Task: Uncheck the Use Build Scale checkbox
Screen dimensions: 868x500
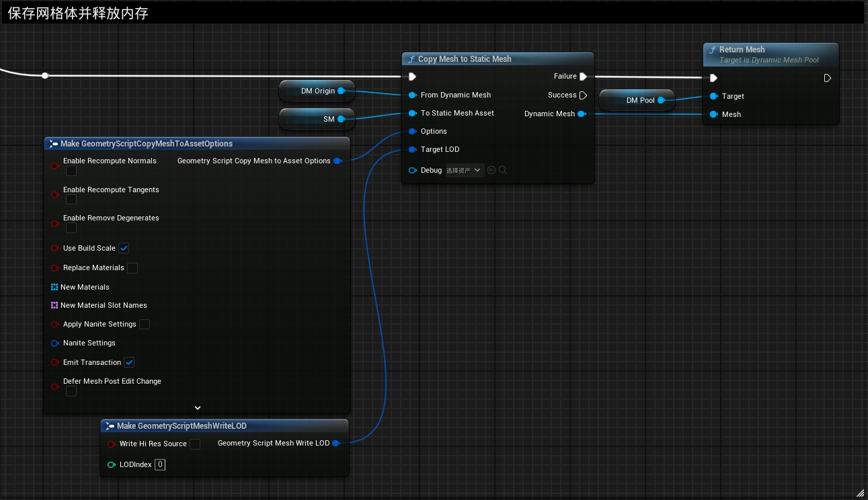Action: 124,248
